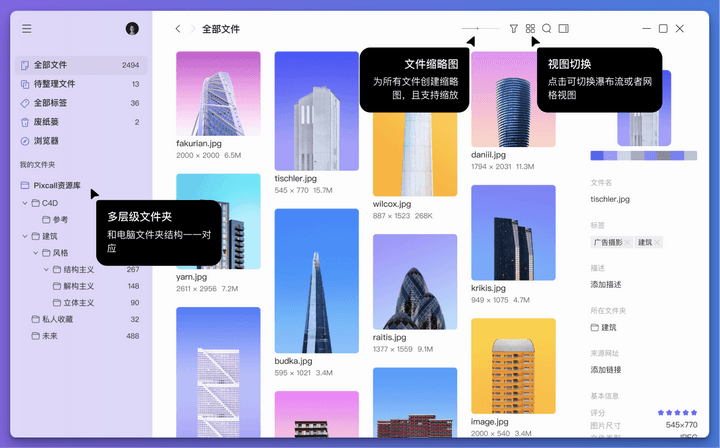Click the 全部文件 breadcrumb title
720x448 pixels.
(221, 29)
